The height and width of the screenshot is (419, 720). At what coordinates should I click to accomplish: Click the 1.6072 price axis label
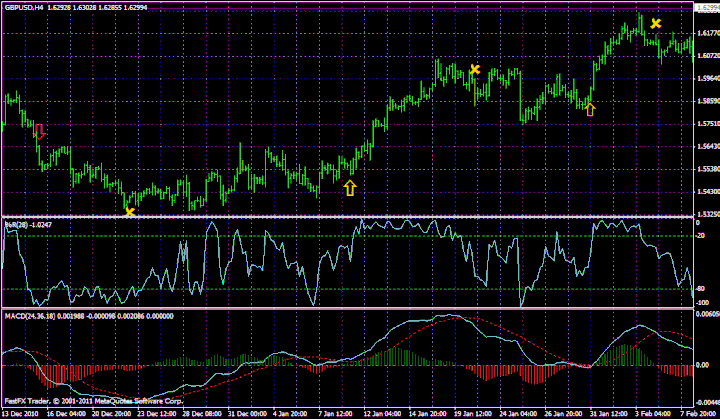pos(708,56)
